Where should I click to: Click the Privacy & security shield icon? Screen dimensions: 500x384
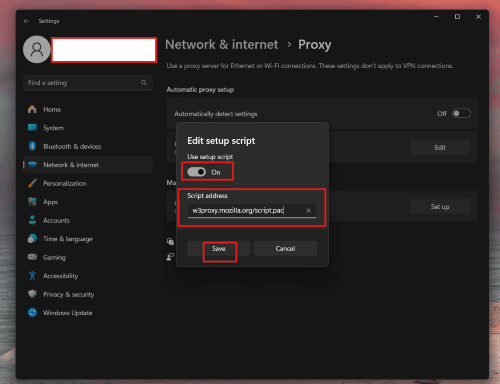click(32, 294)
